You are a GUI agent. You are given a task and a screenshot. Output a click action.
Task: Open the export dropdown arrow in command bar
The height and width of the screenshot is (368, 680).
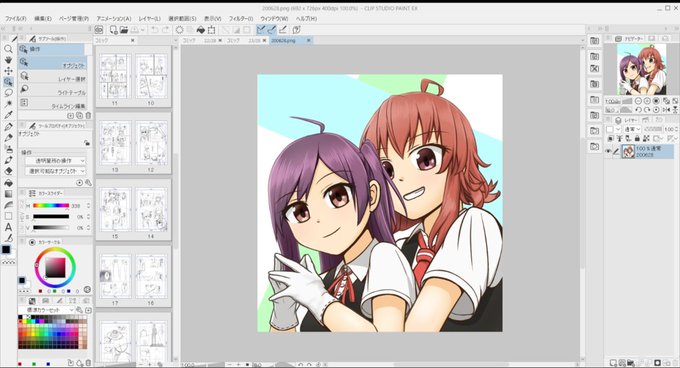[142, 29]
